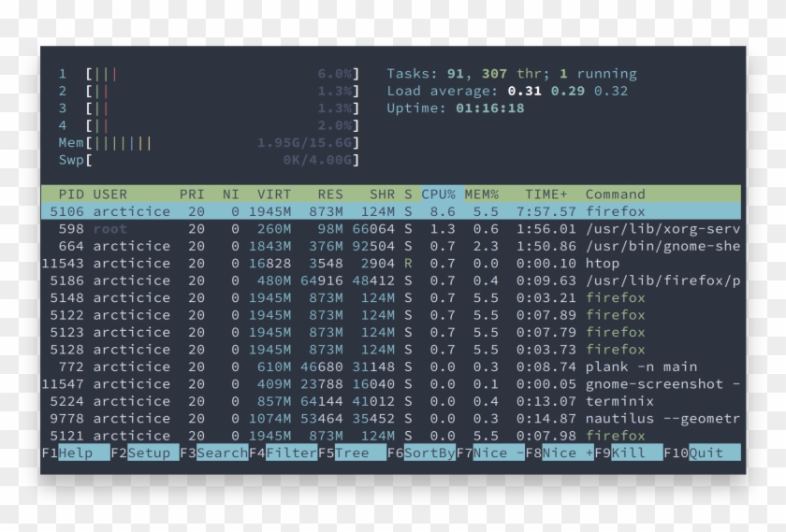Sort by the SHR column header
Screen dimensions: 786x532
pos(382,194)
